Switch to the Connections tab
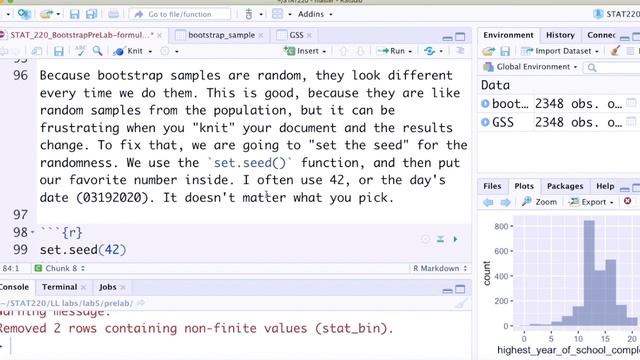This screenshot has width=640, height=360. pos(601,35)
